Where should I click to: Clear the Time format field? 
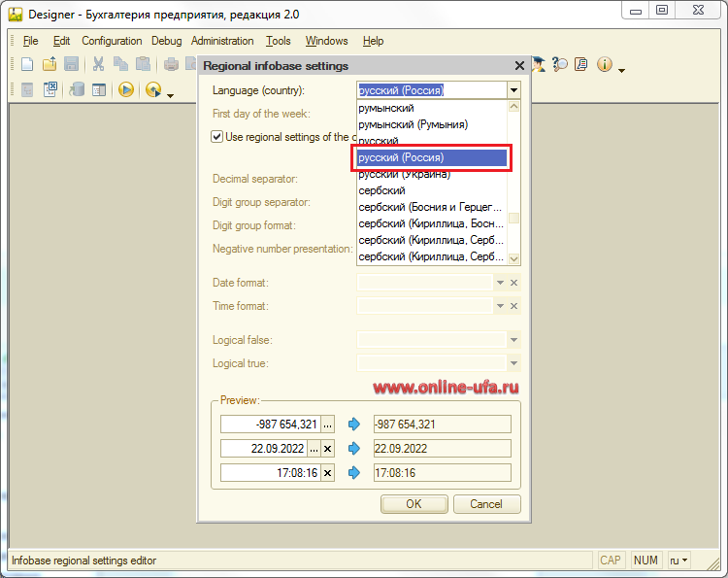(513, 306)
